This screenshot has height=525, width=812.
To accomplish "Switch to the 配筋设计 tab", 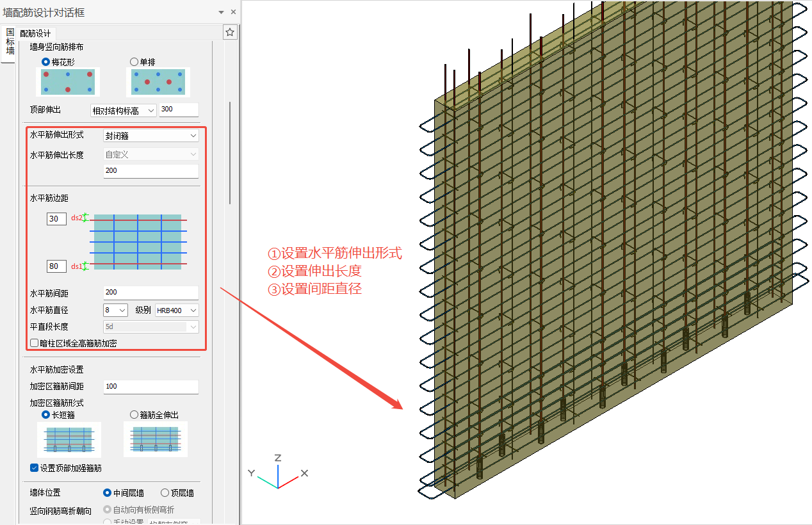I will coord(35,33).
